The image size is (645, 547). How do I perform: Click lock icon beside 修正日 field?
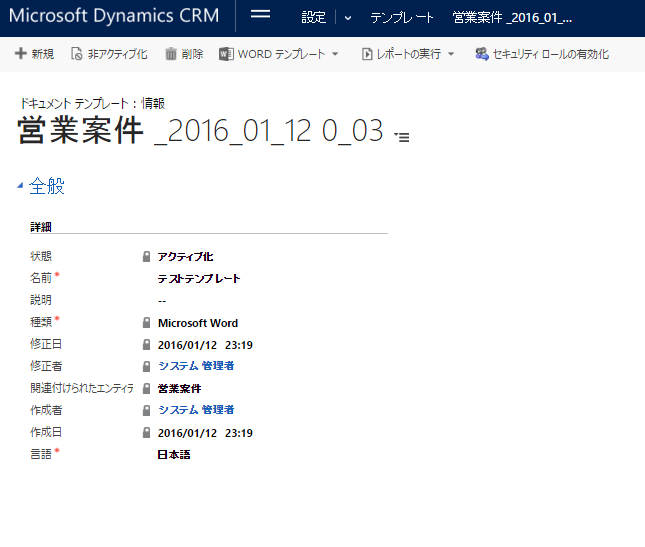(146, 345)
